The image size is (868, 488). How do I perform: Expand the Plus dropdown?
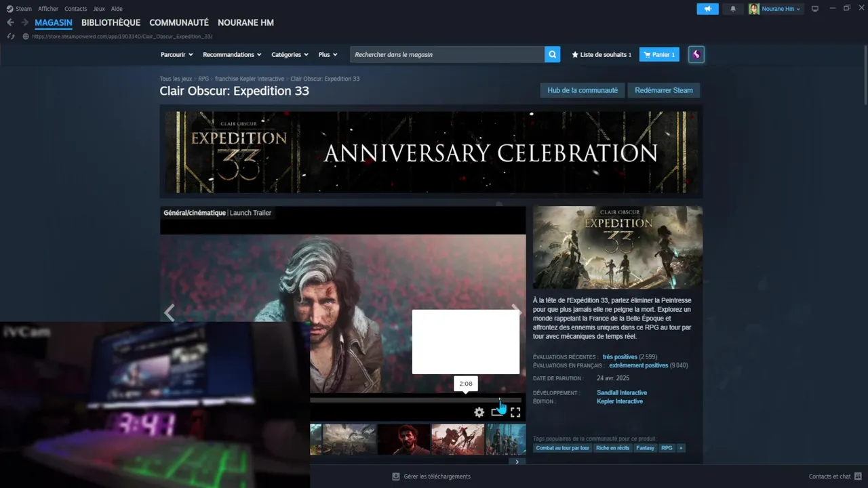328,54
